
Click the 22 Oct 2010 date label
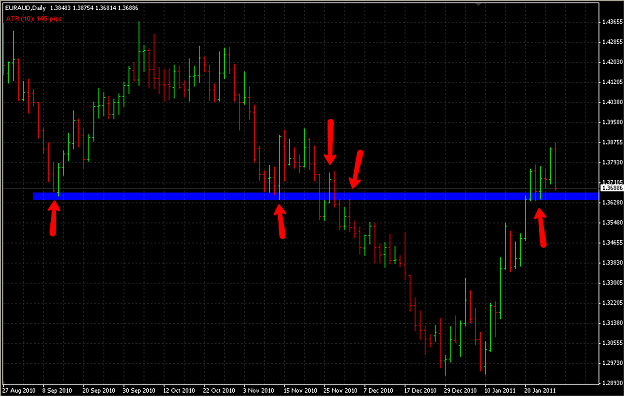[x=219, y=390]
